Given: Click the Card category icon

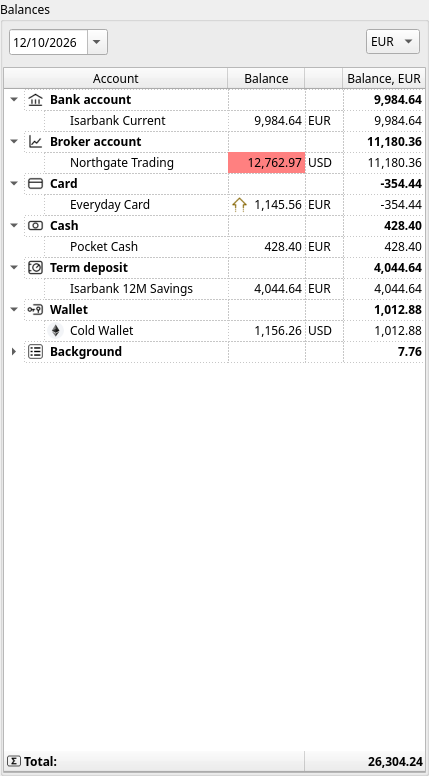Looking at the screenshot, I should click(35, 184).
